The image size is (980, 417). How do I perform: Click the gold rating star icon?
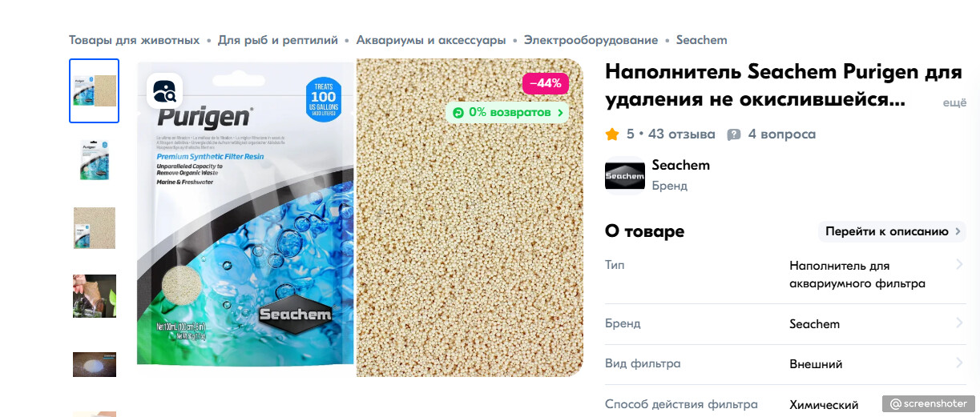(612, 134)
